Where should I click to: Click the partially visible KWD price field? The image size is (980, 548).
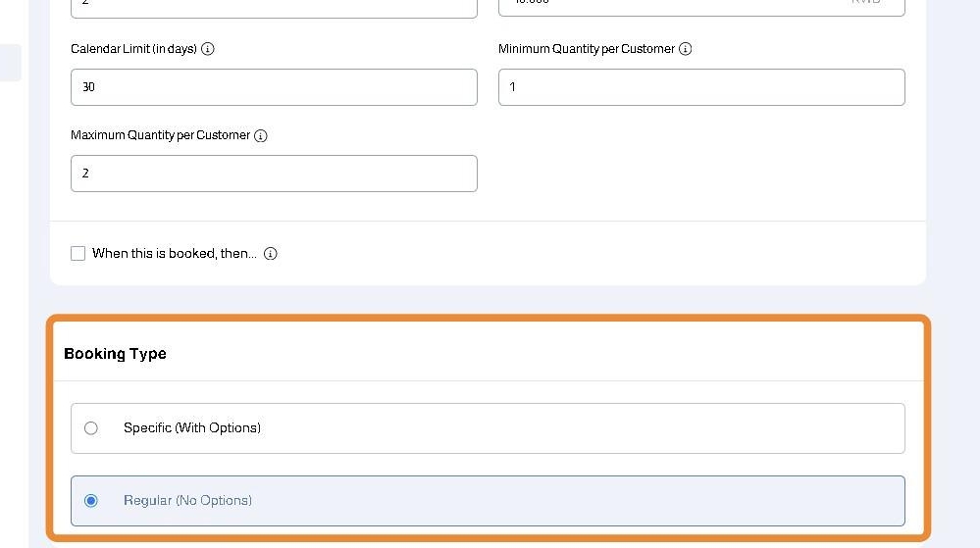(x=701, y=7)
